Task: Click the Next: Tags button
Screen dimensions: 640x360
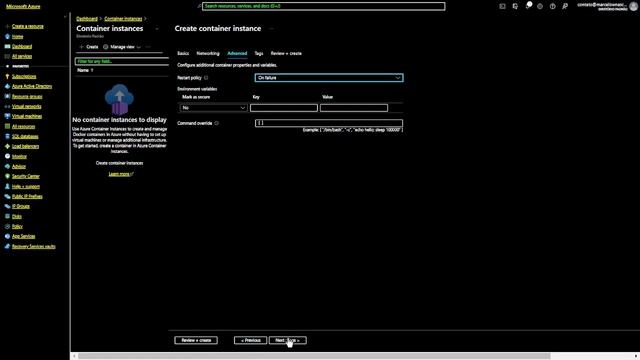Action: [287, 340]
